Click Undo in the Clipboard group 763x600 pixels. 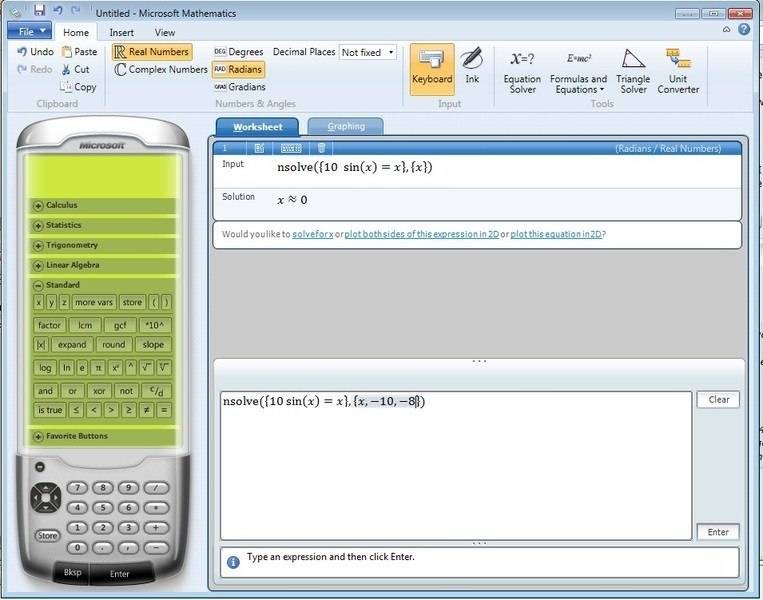tap(36, 52)
